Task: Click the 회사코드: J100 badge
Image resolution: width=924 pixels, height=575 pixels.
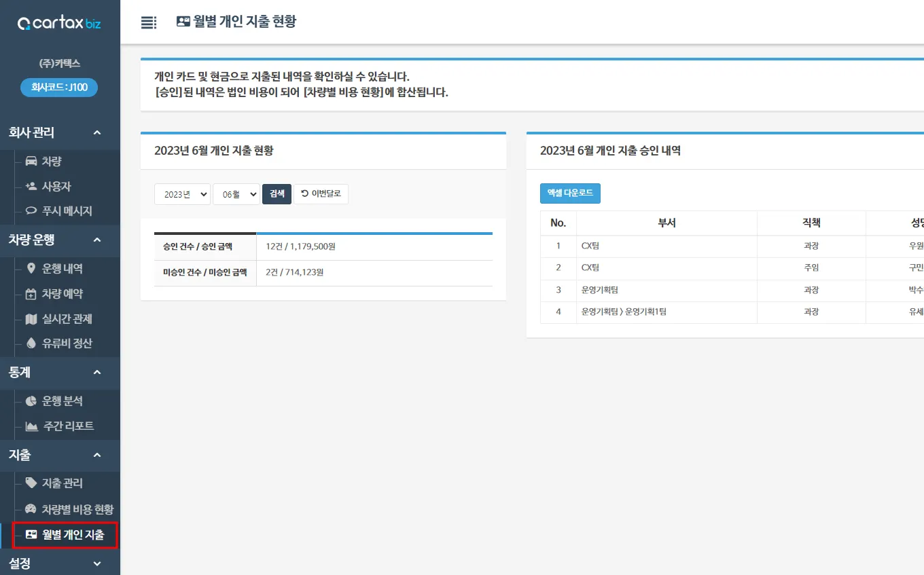Action: pos(59,87)
